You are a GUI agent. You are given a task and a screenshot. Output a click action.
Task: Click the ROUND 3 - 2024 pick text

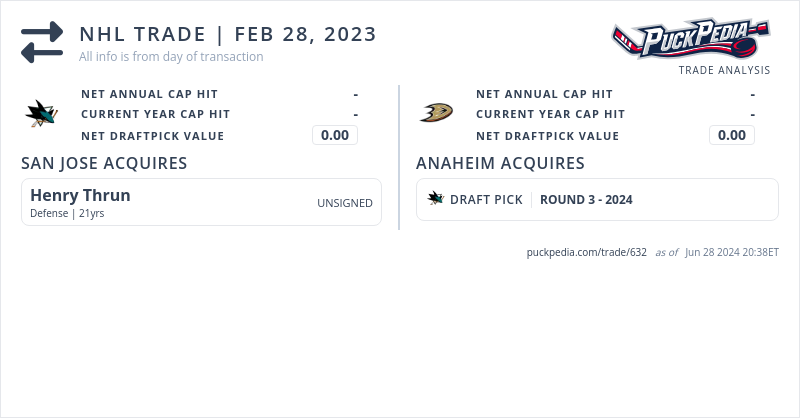[x=586, y=200]
